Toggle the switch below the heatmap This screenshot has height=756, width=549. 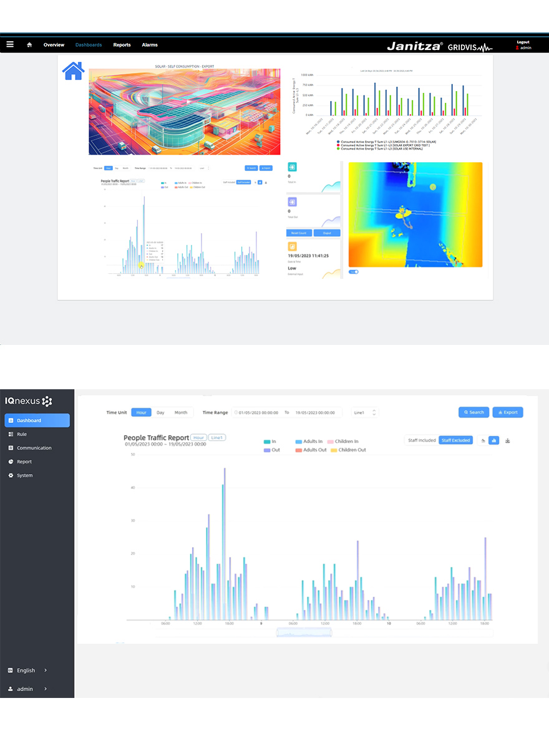point(354,272)
